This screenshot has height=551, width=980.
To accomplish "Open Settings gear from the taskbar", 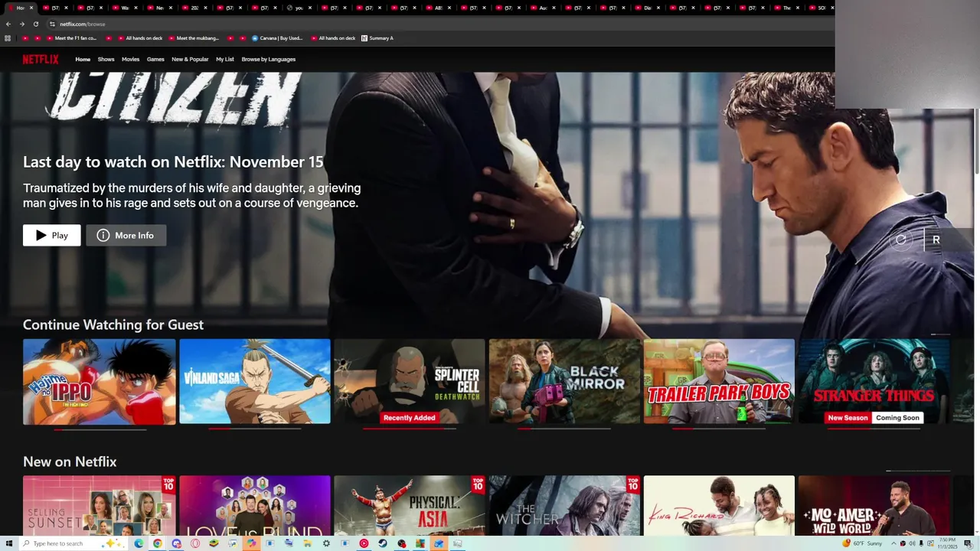I will click(326, 543).
